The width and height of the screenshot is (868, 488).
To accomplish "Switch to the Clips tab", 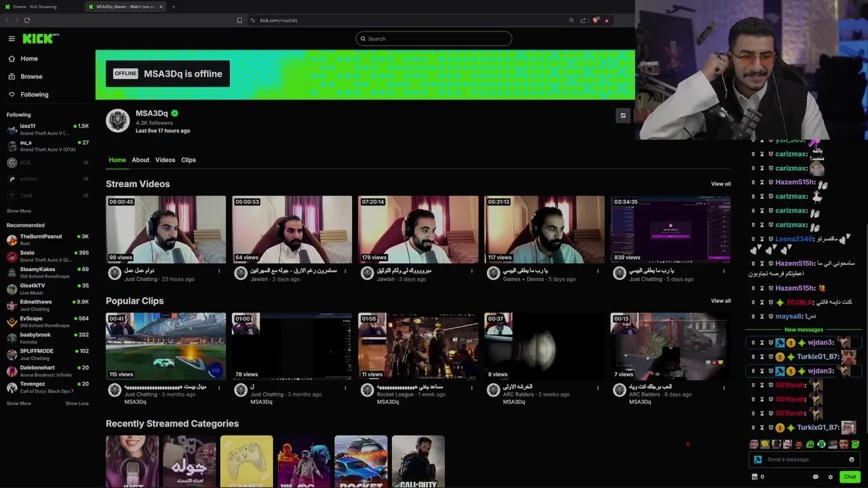I will (189, 160).
